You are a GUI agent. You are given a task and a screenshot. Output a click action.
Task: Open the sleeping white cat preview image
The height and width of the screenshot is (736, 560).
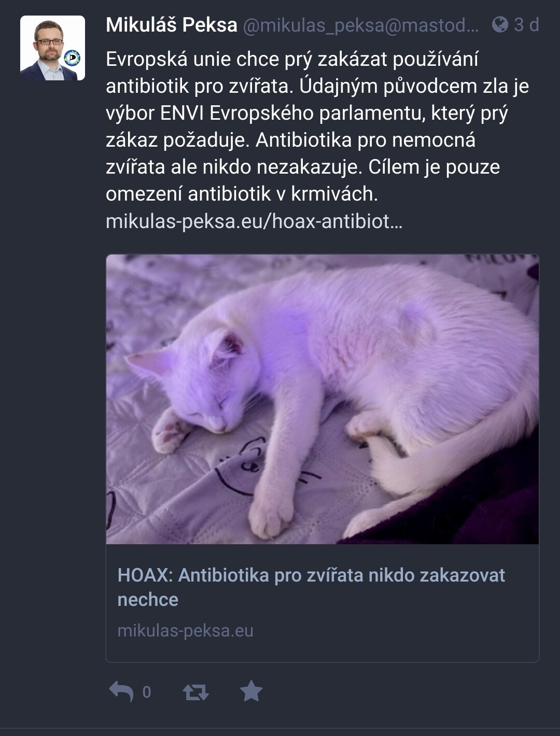tap(323, 399)
